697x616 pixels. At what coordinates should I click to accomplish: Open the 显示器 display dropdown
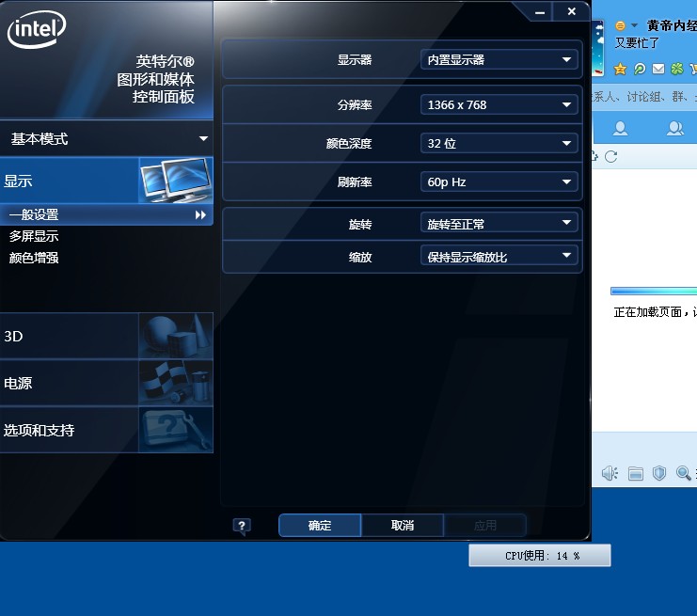[499, 59]
